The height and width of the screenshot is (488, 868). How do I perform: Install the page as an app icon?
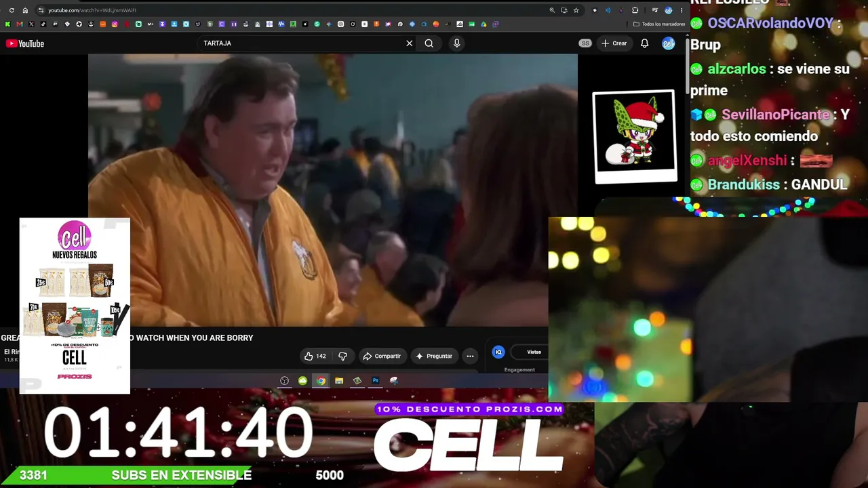[564, 10]
